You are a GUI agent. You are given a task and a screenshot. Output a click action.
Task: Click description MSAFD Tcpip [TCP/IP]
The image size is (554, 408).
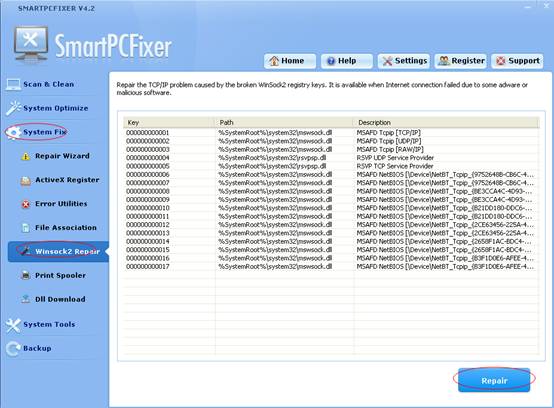coord(389,133)
